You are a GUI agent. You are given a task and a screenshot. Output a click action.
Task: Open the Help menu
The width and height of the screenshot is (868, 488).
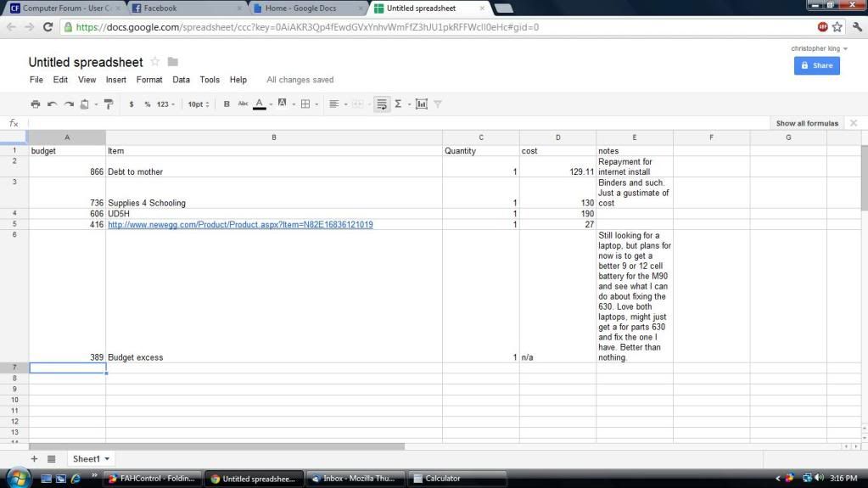(x=238, y=80)
